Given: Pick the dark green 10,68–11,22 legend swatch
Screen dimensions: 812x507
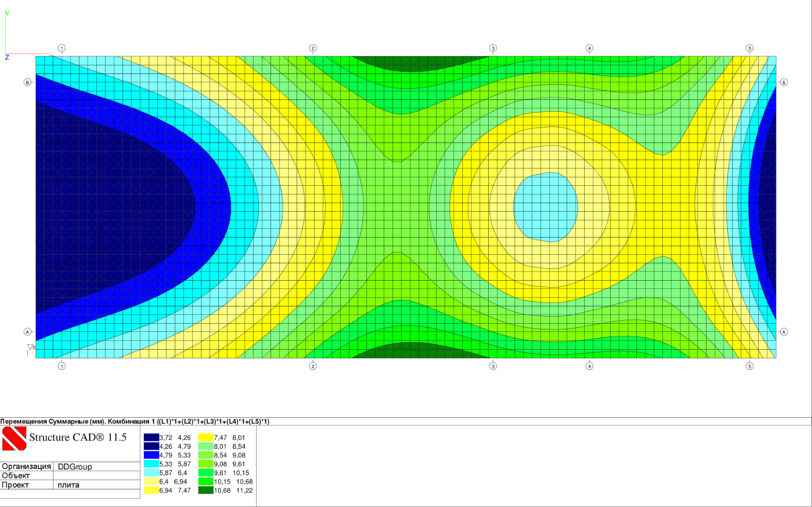Looking at the screenshot, I should click(206, 490).
